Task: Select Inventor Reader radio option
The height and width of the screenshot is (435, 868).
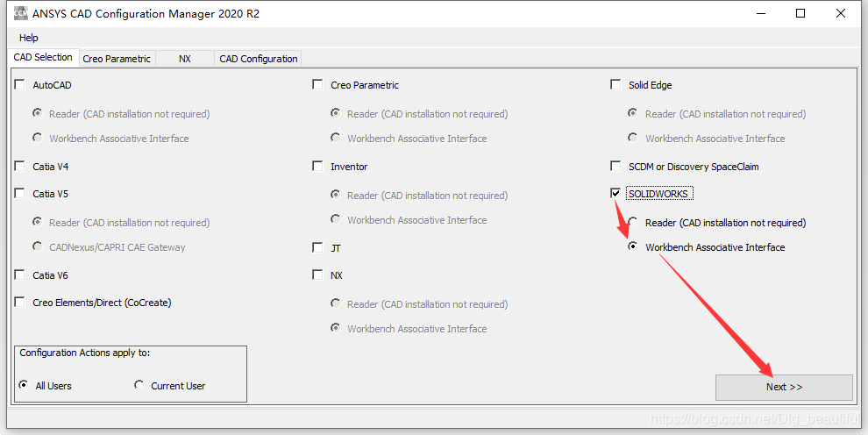Action: (335, 195)
